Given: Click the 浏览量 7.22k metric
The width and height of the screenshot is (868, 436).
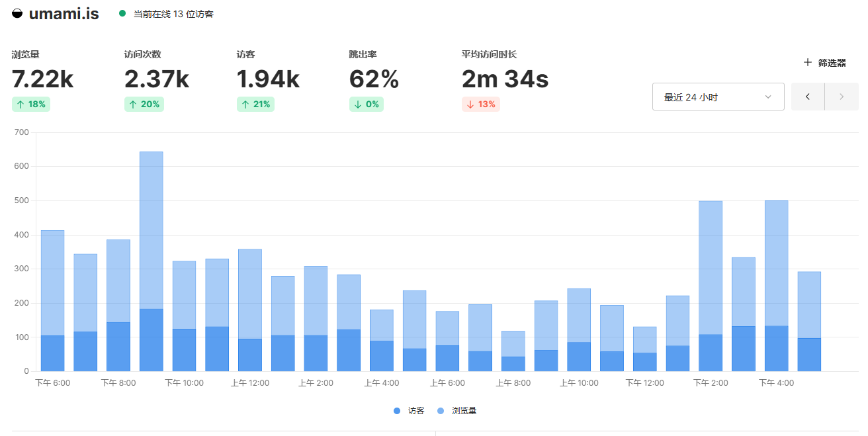Looking at the screenshot, I should (x=43, y=79).
